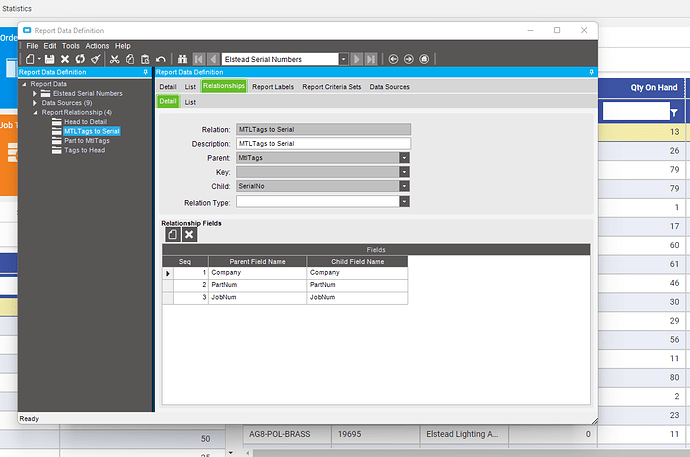Expand the Data Sources (9) tree node

point(35,103)
